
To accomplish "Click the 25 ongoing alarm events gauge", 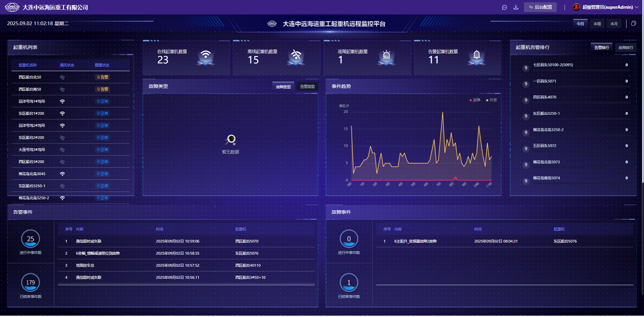I will tap(31, 239).
